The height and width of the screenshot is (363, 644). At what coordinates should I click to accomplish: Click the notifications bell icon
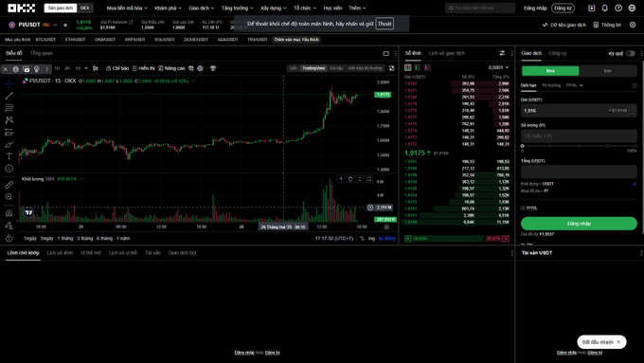coord(604,8)
